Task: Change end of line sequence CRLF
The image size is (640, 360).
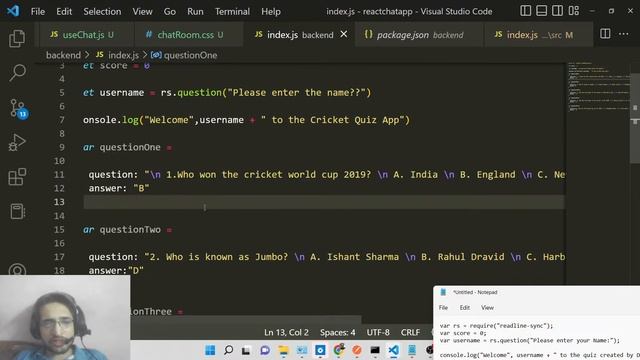Action: (410, 333)
